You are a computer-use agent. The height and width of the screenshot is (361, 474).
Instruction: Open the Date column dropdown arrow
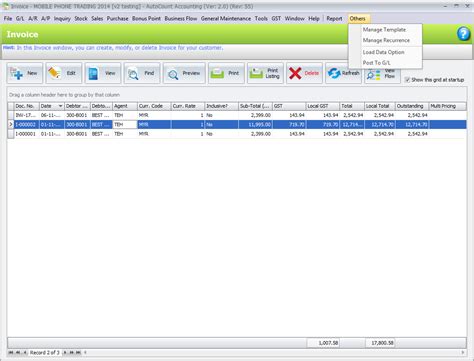[x=60, y=106]
